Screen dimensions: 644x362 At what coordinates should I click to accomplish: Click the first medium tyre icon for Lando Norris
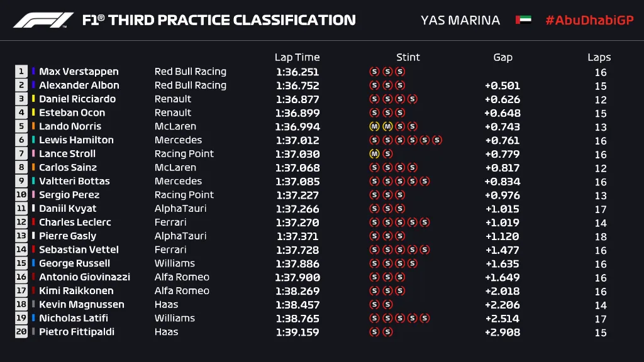tap(374, 126)
